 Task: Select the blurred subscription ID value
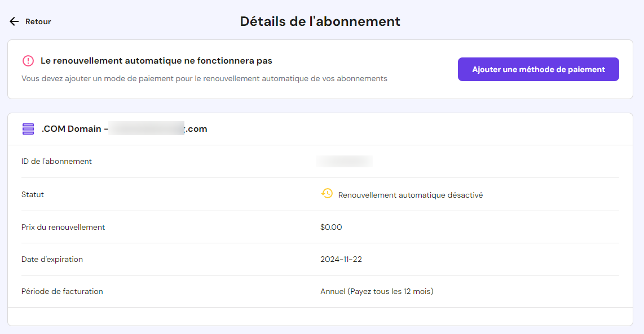pos(344,161)
